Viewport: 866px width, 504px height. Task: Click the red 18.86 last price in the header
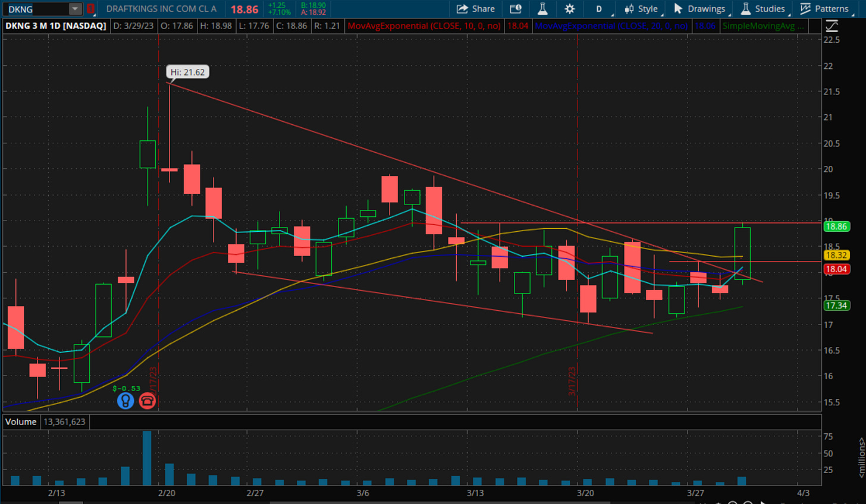click(244, 10)
